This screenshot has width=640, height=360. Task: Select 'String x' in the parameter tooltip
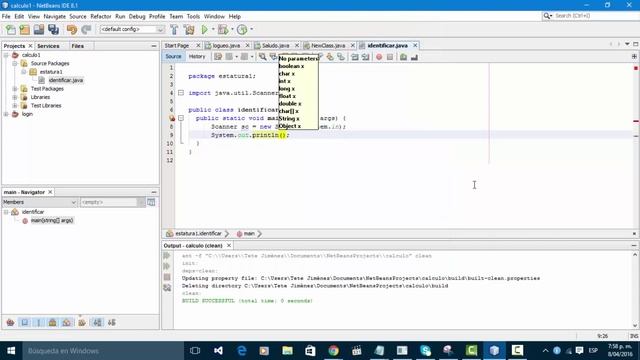click(x=289, y=118)
